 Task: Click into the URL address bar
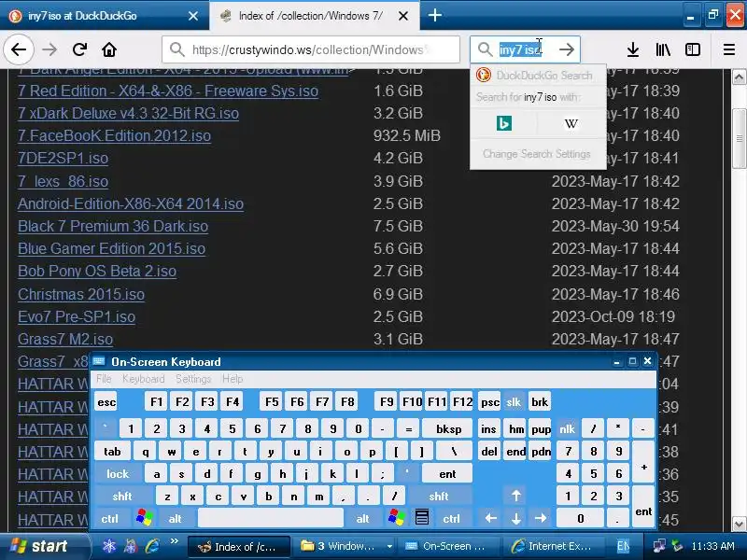(x=311, y=49)
